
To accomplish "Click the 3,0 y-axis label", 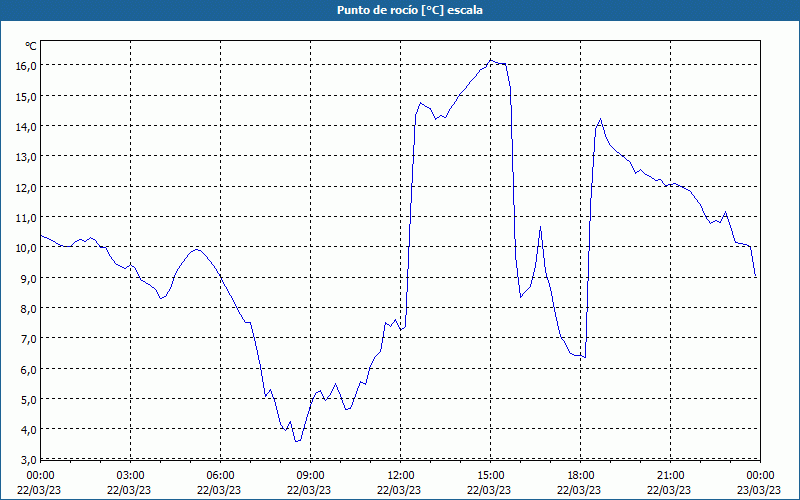I will point(29,459).
